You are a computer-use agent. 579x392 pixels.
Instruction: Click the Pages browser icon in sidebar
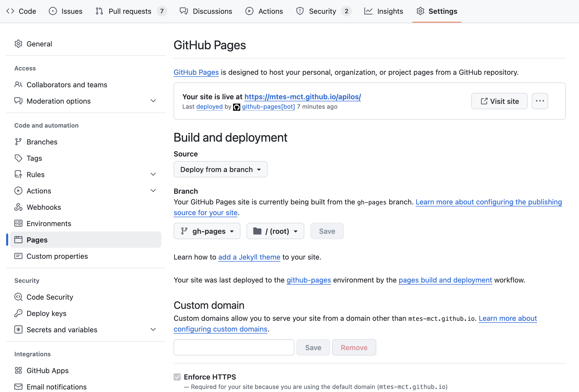pos(18,240)
